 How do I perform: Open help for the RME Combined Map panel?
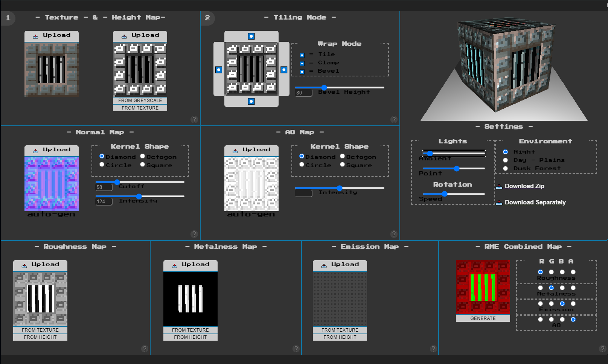(602, 349)
